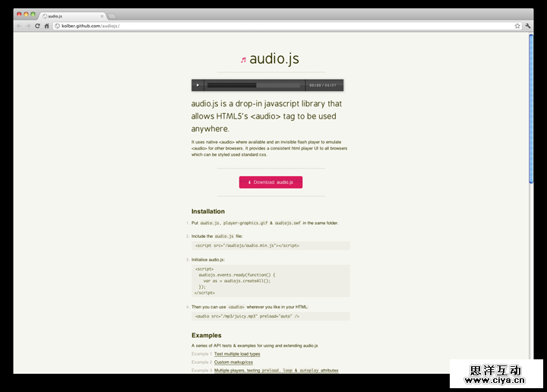This screenshot has width=547, height=392.
Task: Zoom the browser window with green button
Action: [33, 14]
